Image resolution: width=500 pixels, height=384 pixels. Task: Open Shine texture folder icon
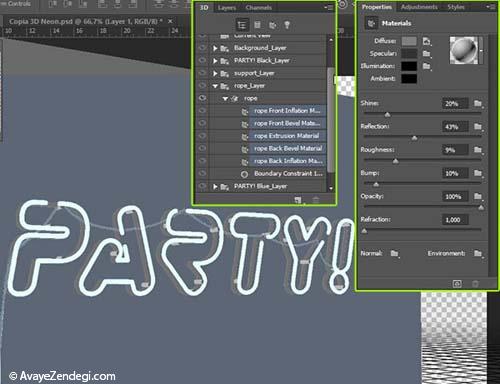(x=478, y=103)
